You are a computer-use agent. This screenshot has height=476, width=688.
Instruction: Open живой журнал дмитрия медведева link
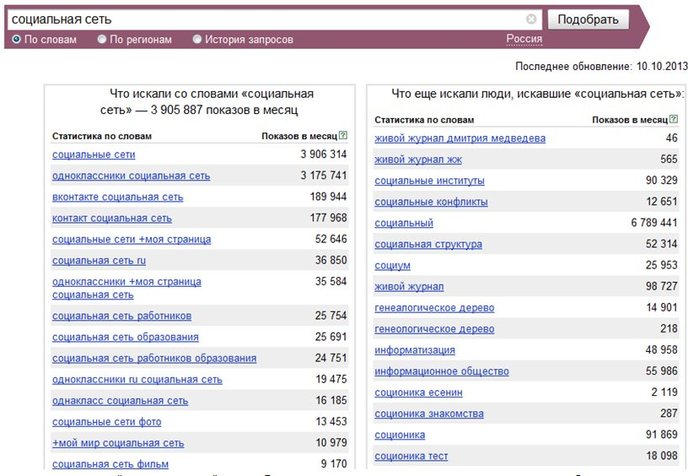click(x=460, y=138)
